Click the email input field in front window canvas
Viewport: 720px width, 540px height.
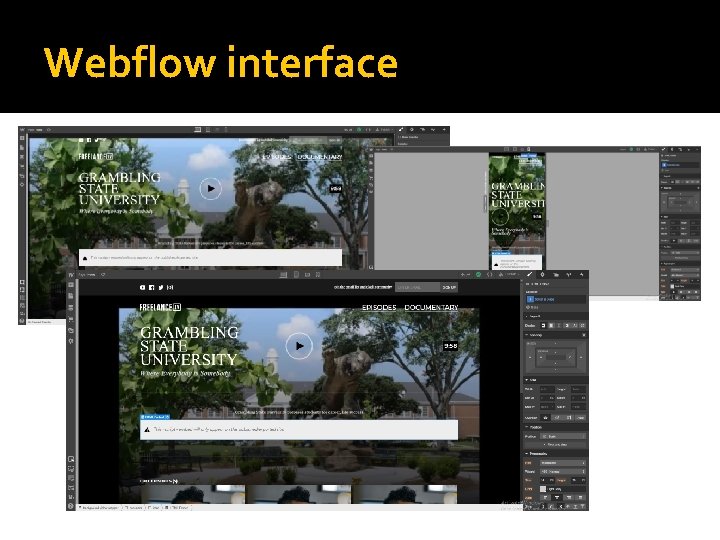click(417, 287)
